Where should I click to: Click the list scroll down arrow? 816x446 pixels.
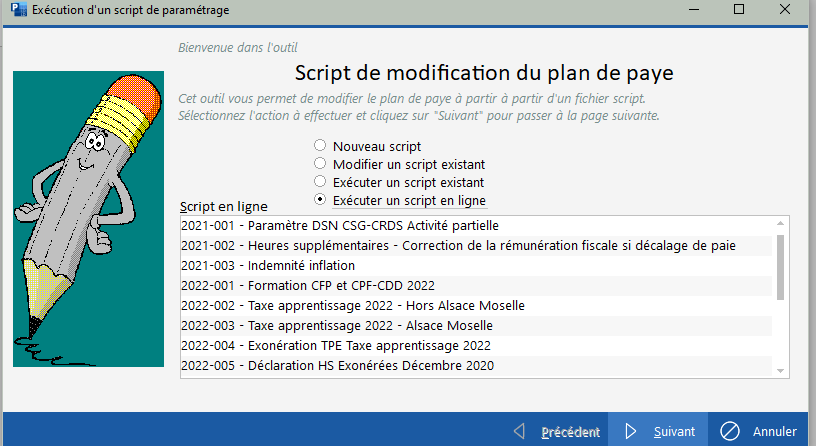(x=780, y=371)
